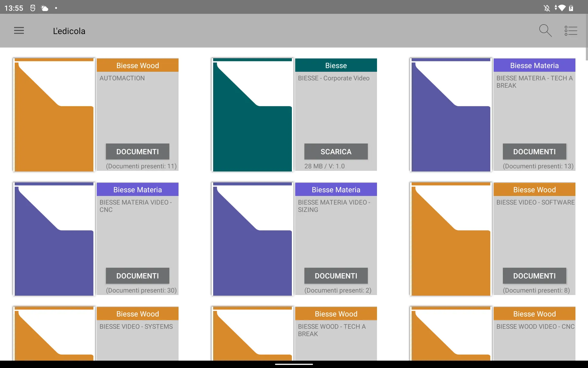Tap the battery status icon

[x=571, y=8]
